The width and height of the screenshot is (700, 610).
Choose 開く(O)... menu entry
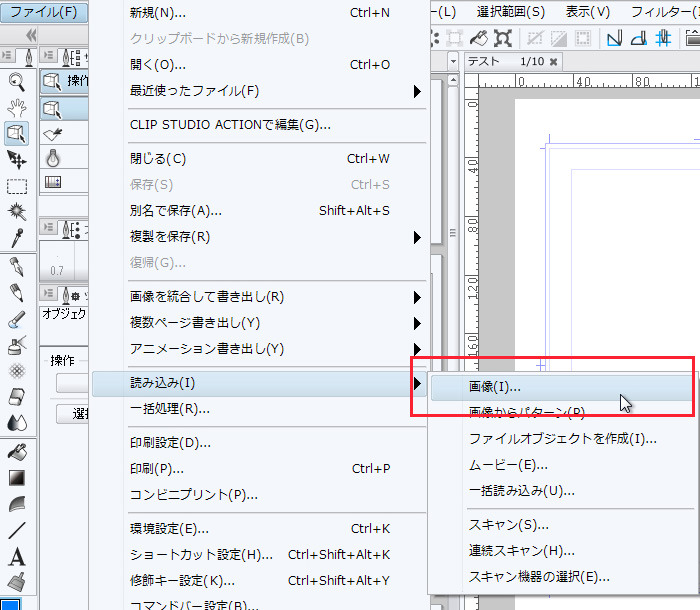[259, 65]
